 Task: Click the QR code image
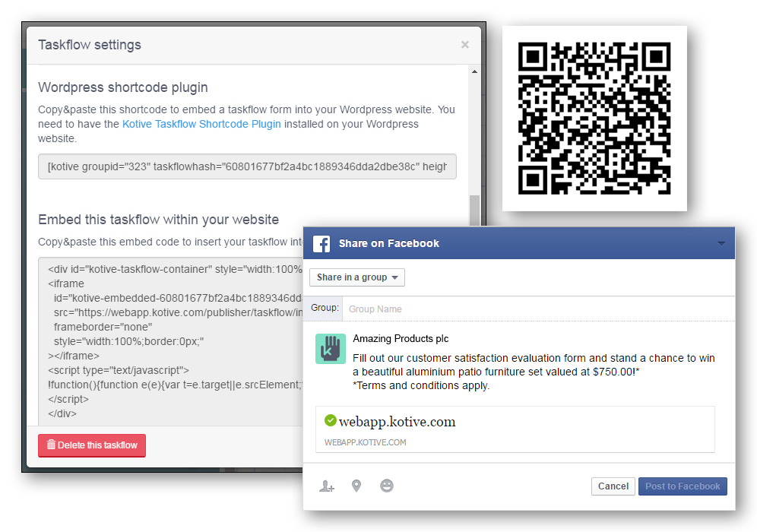click(594, 119)
